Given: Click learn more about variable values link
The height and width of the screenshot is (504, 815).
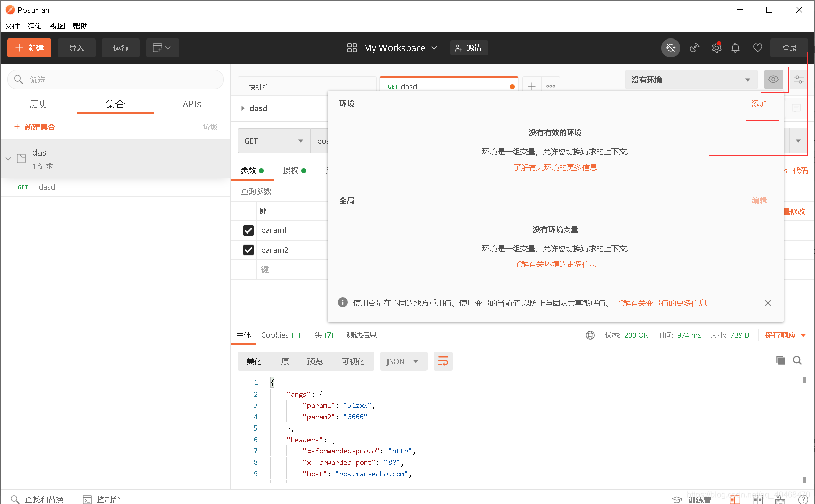Looking at the screenshot, I should (661, 303).
